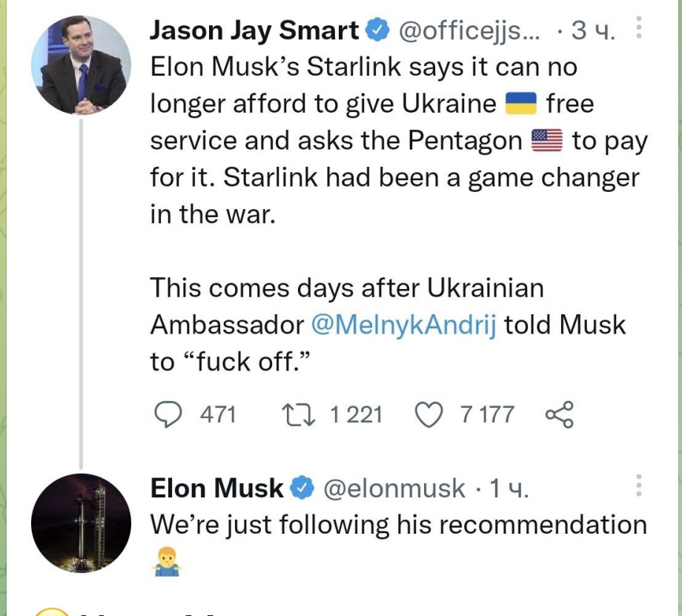Click Jason Jay Smart's verified badge
The image size is (682, 616).
tap(378, 31)
